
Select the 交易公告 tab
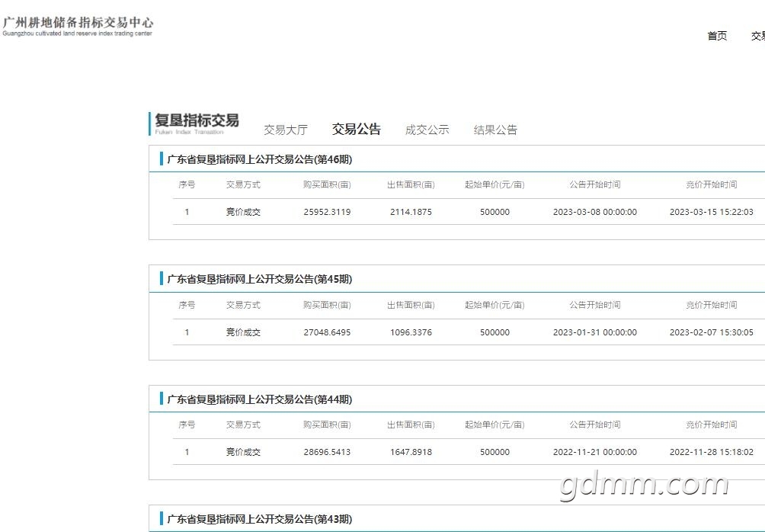pos(356,130)
